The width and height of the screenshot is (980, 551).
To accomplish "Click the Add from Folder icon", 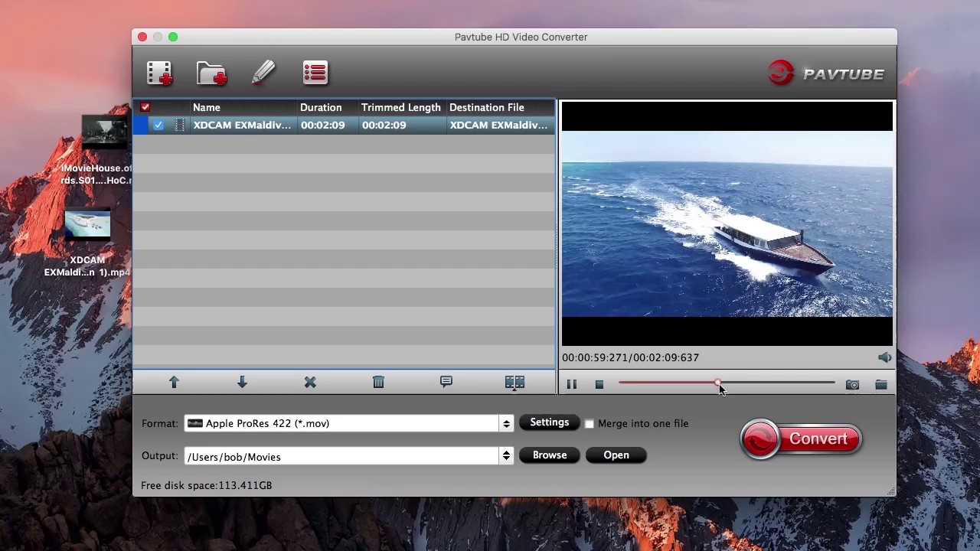I will 211,73.
